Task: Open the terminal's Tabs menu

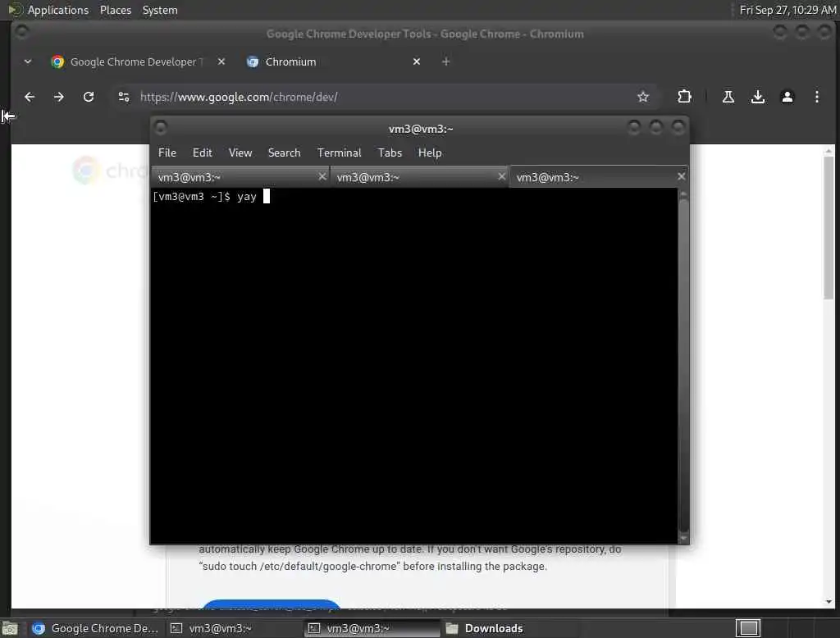Action: [390, 153]
